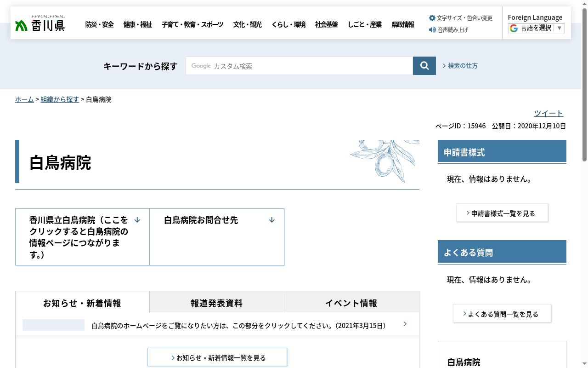Image resolution: width=588 pixels, height=368 pixels.
Task: Switch to the イベント情報 tab
Action: (351, 303)
